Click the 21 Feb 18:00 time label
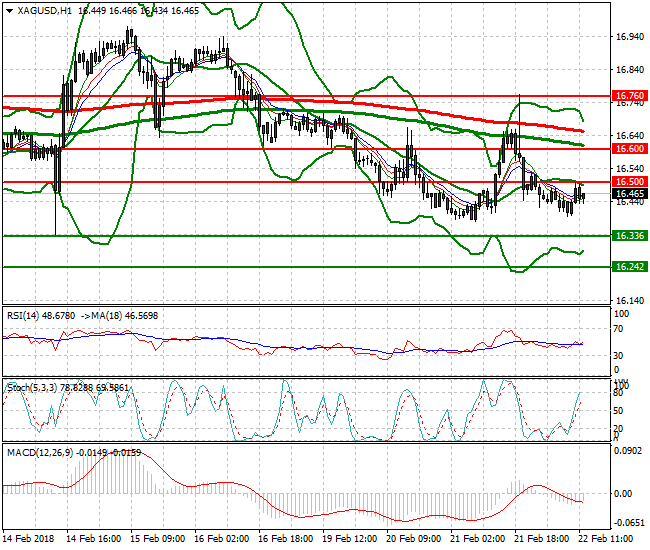 point(541,539)
